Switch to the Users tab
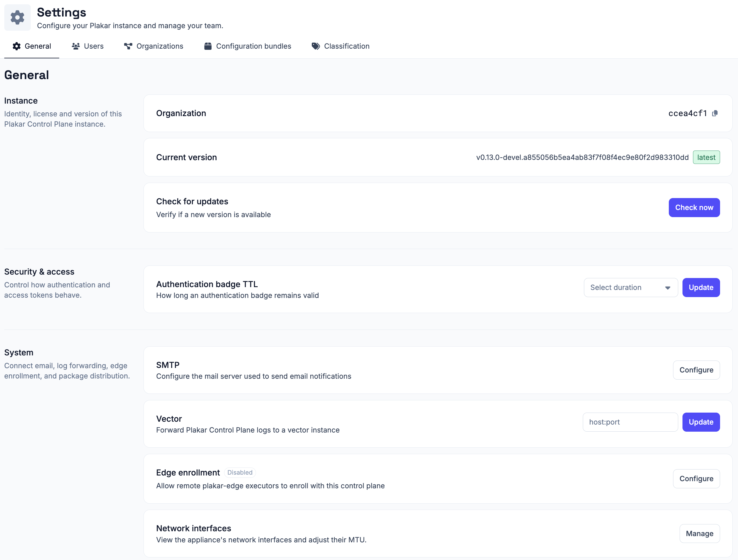The image size is (738, 560). (87, 46)
